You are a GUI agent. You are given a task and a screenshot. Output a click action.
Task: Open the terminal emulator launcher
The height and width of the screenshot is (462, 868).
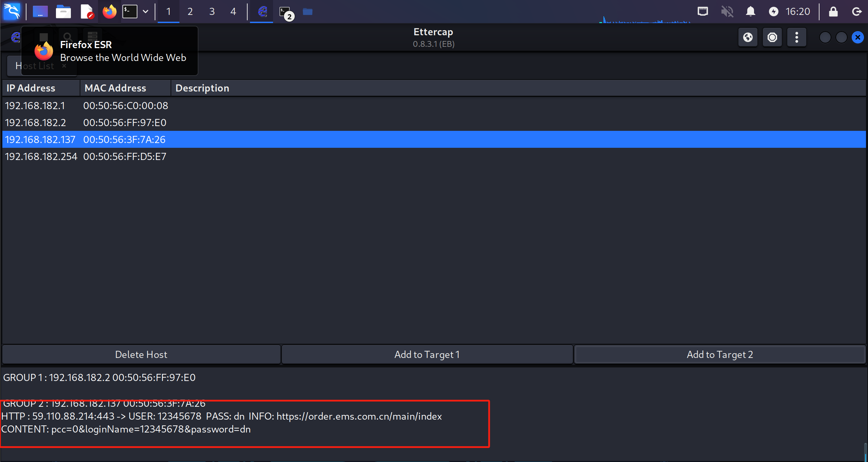130,12
